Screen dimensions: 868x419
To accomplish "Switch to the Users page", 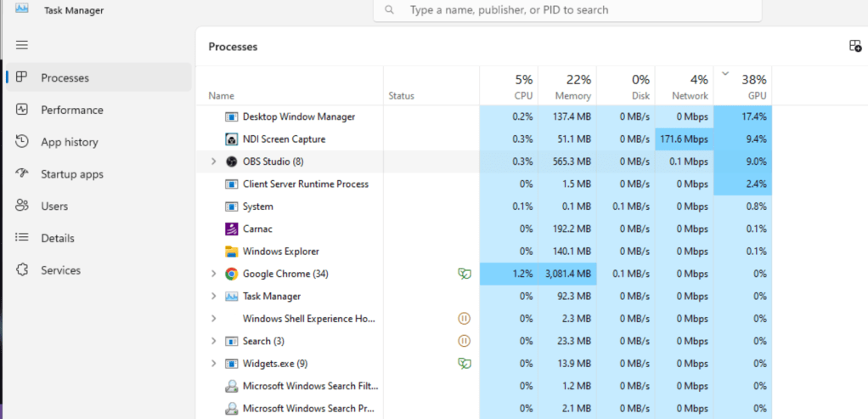I will point(99,207).
